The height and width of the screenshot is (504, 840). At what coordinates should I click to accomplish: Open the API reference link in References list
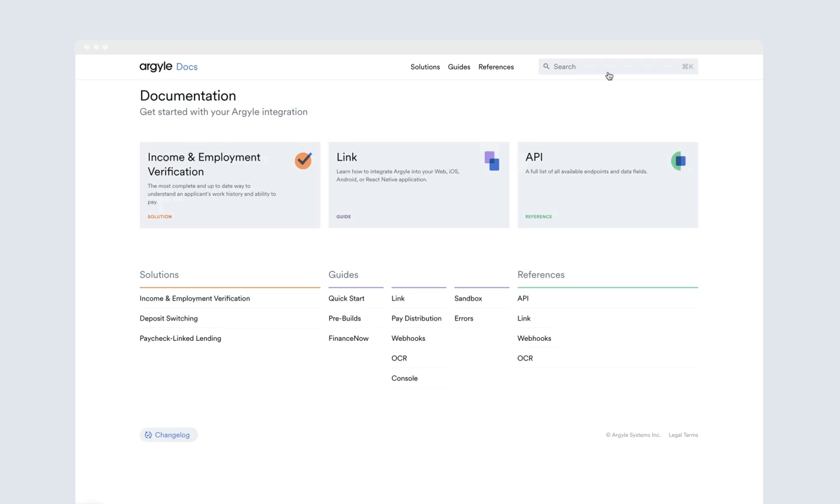point(523,298)
